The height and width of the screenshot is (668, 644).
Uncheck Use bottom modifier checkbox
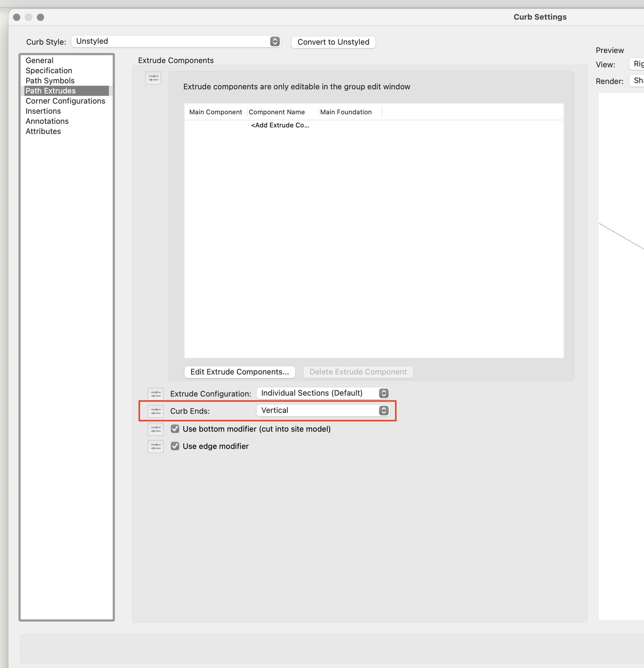tap(175, 429)
